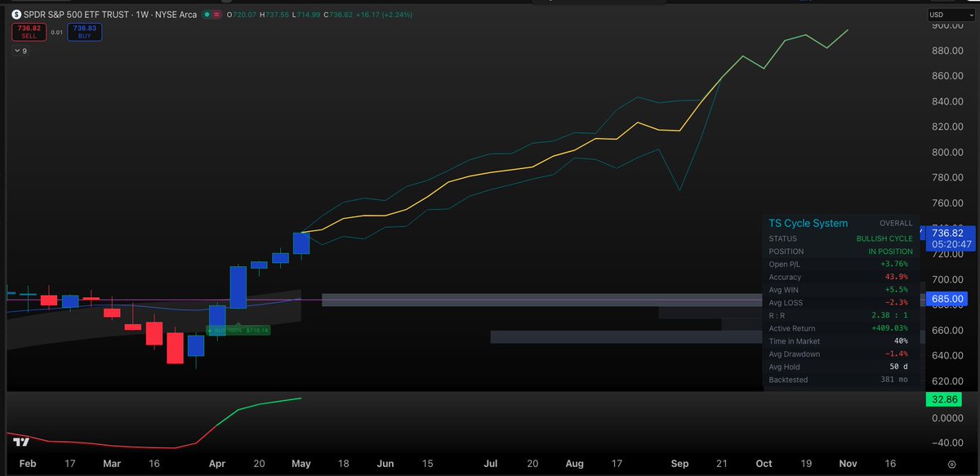This screenshot has width=980, height=476.
Task: Click the Sep date label on time axis
Action: pos(680,464)
